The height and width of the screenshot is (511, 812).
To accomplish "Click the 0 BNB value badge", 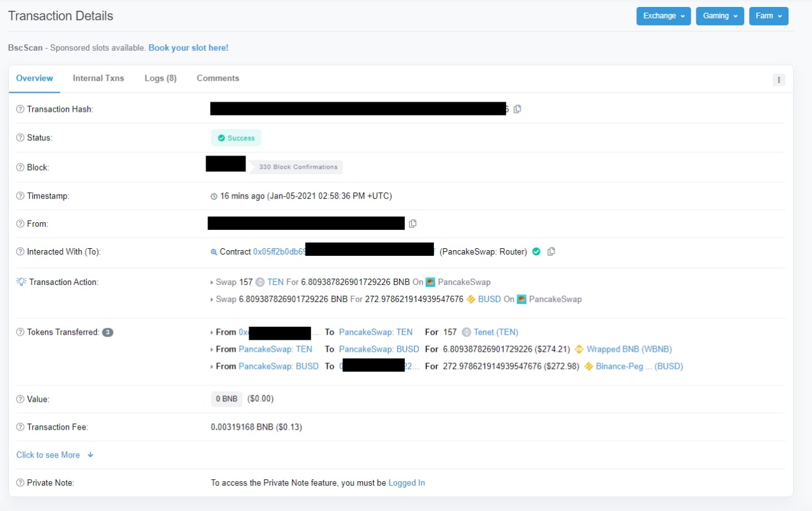I will click(x=226, y=399).
